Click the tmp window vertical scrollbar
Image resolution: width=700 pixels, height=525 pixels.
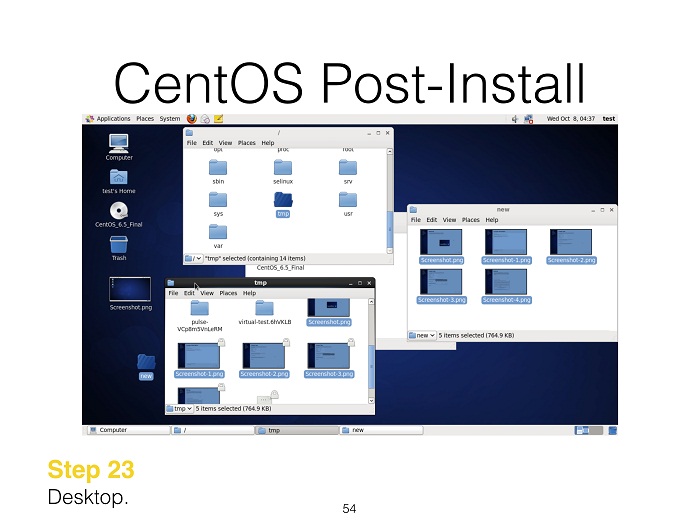click(x=371, y=366)
